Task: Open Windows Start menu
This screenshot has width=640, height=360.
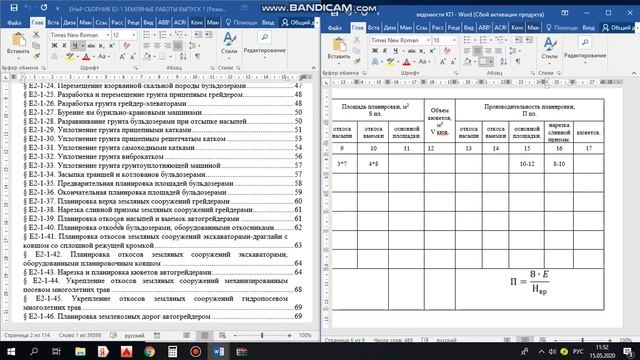Action: pyautogui.click(x=11, y=351)
